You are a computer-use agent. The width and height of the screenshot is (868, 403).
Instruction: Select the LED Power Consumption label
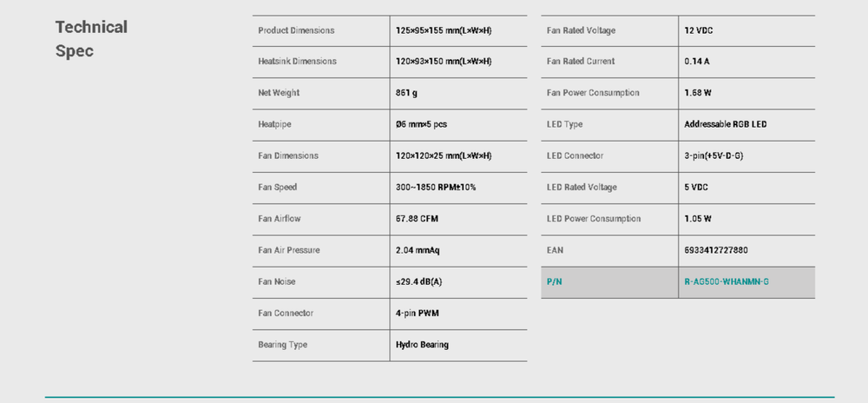click(x=594, y=219)
